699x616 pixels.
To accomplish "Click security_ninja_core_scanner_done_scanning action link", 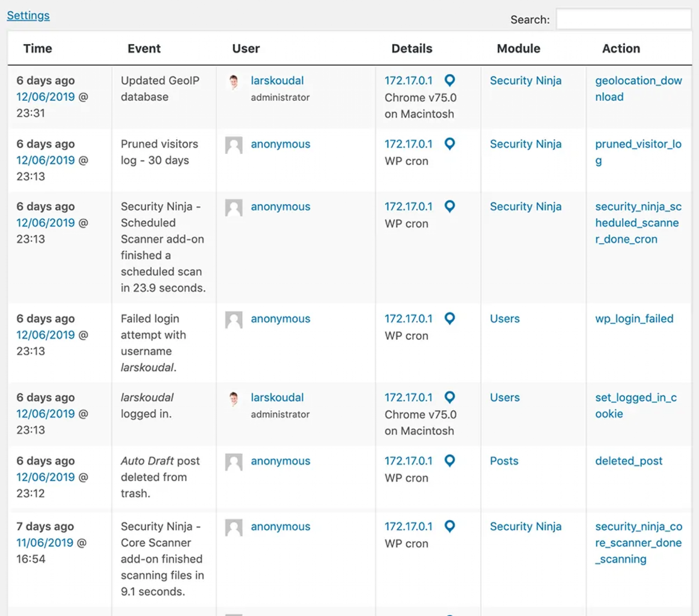I will pyautogui.click(x=639, y=543).
